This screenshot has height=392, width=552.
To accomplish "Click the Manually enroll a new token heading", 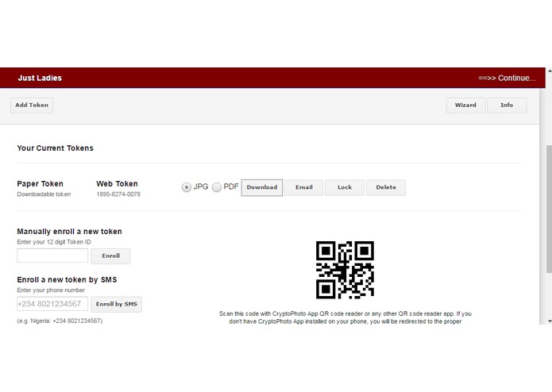I will coord(69,232).
